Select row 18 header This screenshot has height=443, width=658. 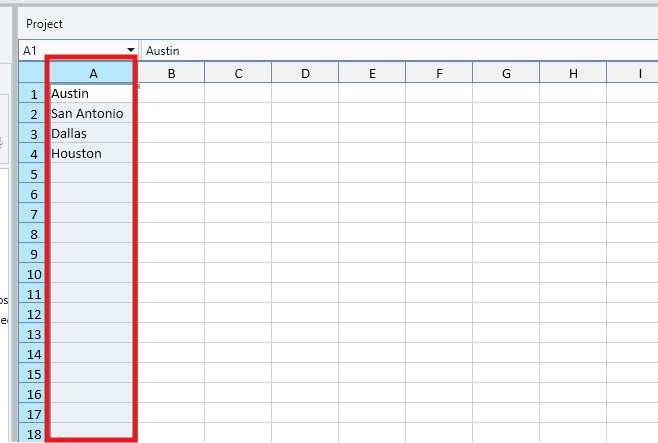32,434
